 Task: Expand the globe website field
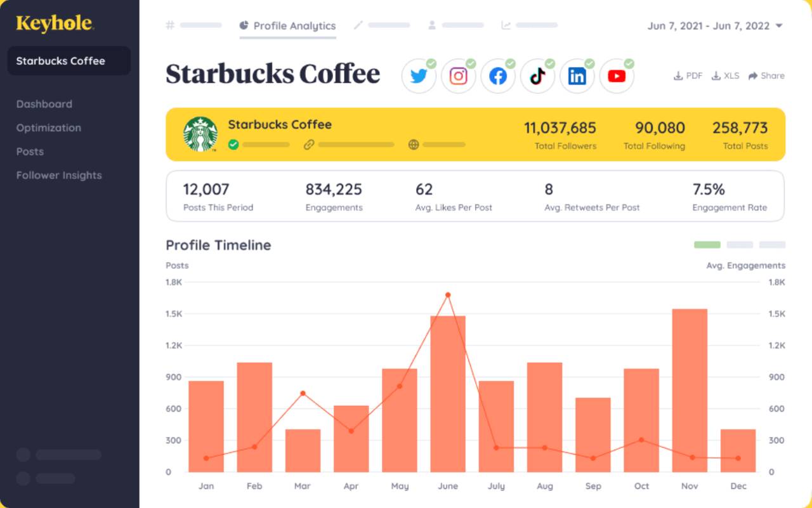coord(414,145)
